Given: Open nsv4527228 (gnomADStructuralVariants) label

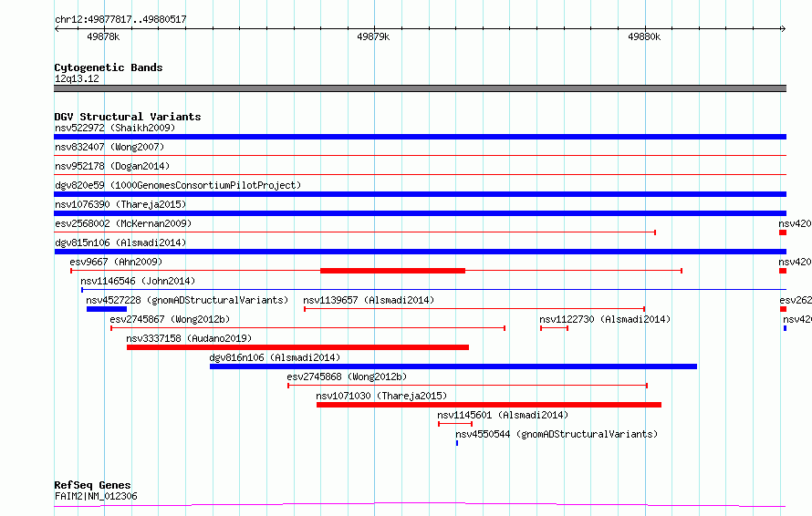Looking at the screenshot, I should (187, 300).
